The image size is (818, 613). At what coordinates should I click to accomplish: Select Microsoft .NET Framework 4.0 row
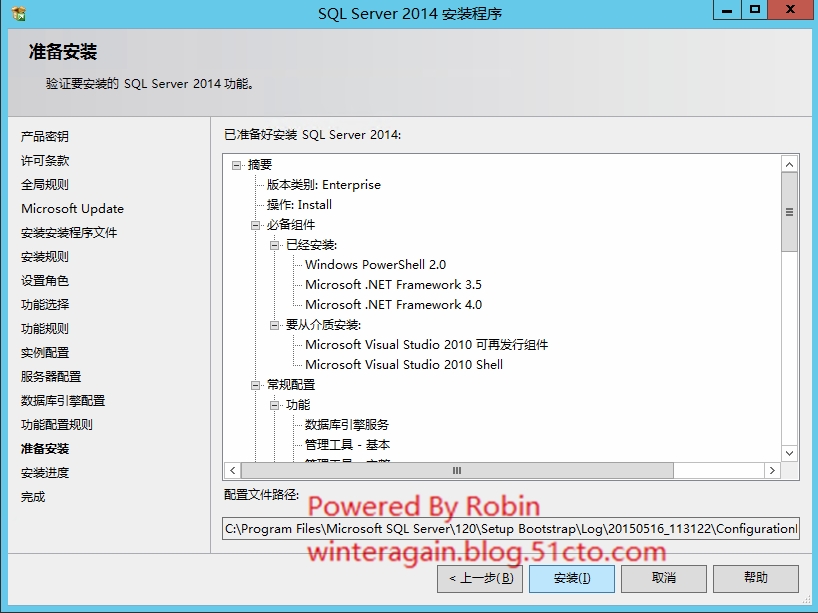[393, 305]
